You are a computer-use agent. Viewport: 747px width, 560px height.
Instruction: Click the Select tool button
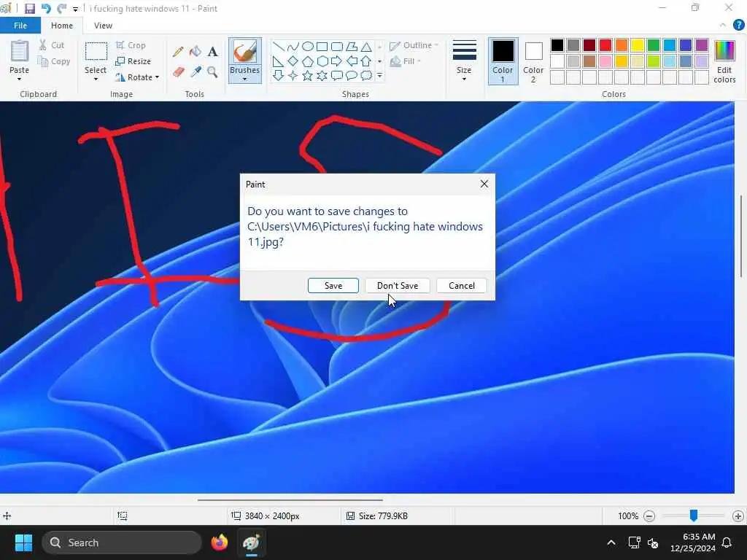click(x=96, y=61)
